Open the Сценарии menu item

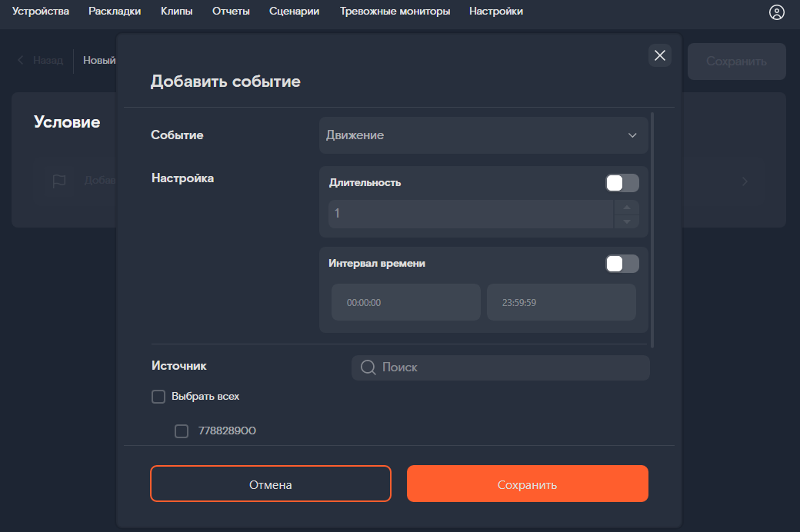tap(294, 12)
